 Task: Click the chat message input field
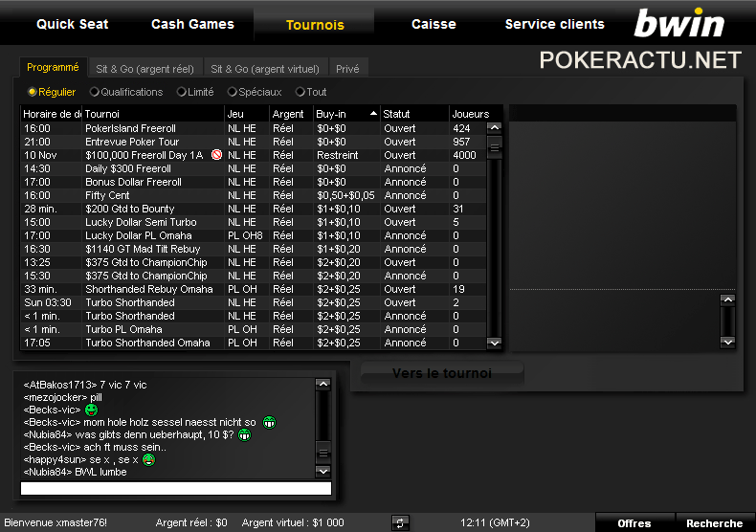click(x=176, y=488)
